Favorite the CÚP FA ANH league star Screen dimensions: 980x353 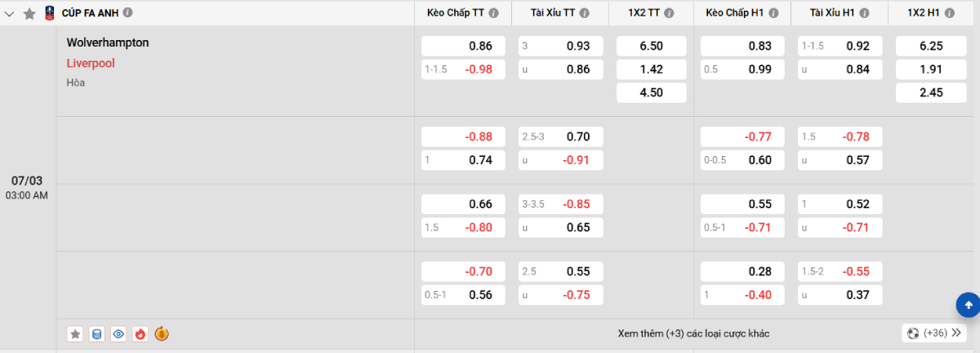click(x=29, y=14)
